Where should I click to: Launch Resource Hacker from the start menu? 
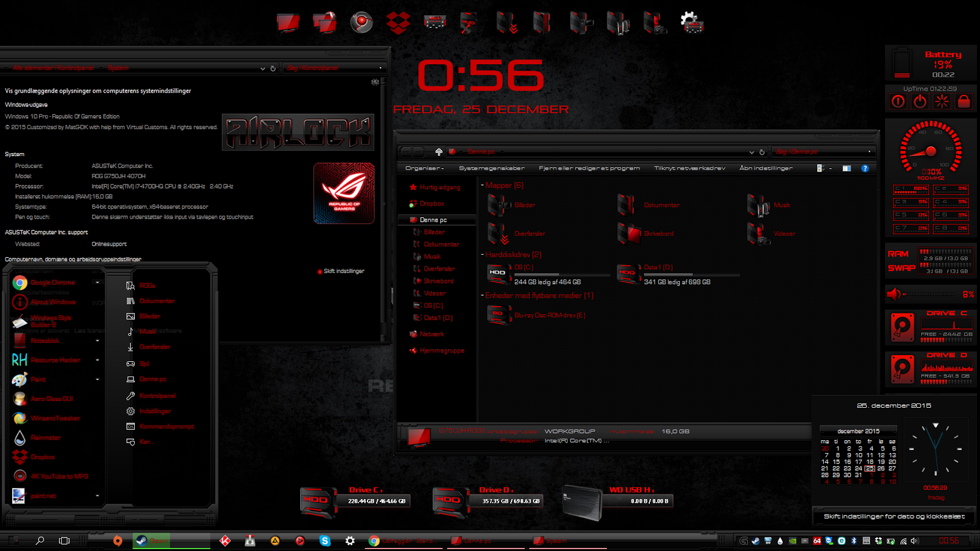click(54, 359)
